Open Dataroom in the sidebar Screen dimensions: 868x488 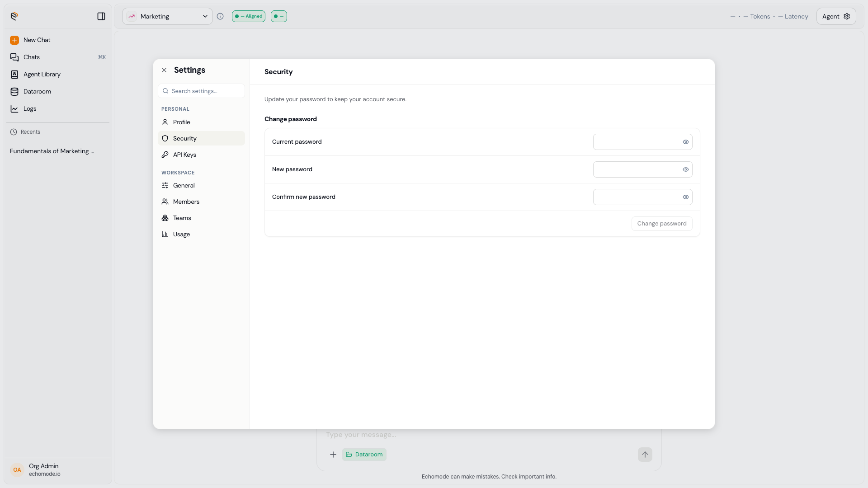[x=58, y=92]
